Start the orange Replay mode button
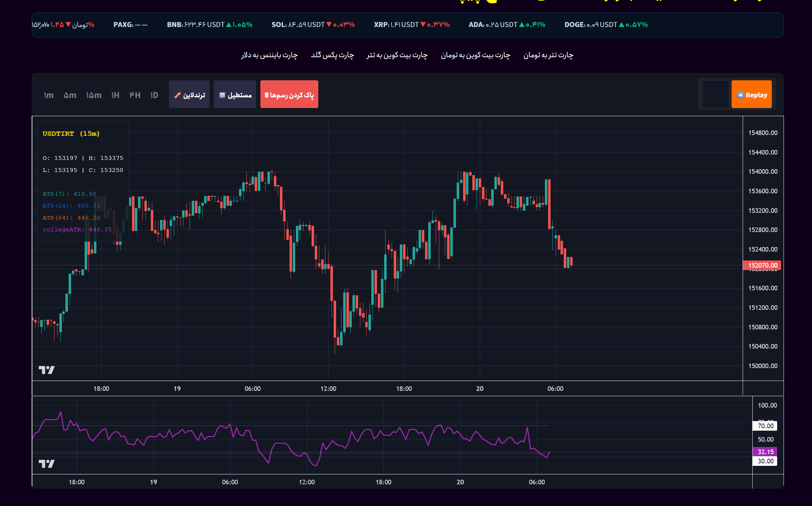The image size is (812, 506). [752, 94]
